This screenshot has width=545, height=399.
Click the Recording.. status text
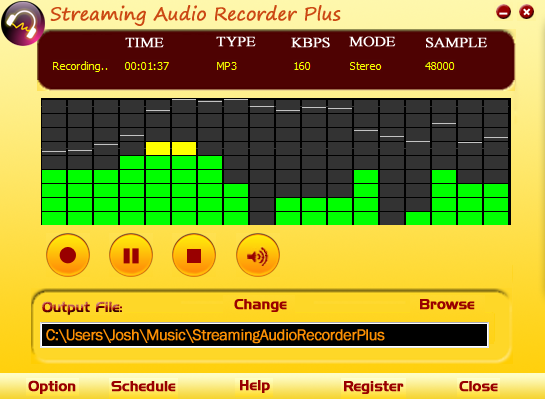[x=80, y=66]
